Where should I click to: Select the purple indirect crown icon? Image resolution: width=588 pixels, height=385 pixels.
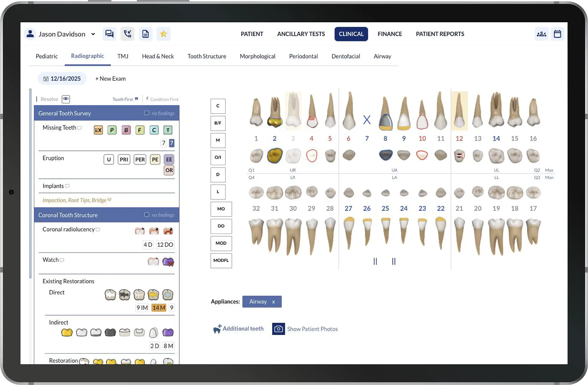168,332
